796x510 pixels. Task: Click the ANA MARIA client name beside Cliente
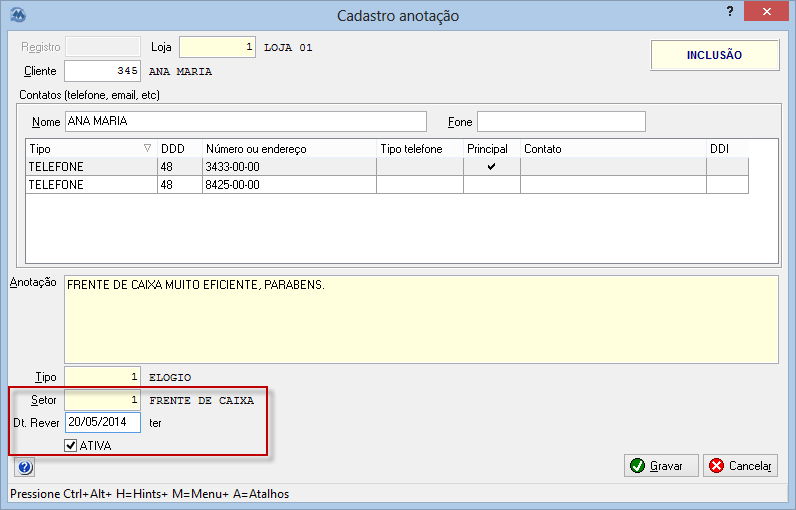point(180,72)
